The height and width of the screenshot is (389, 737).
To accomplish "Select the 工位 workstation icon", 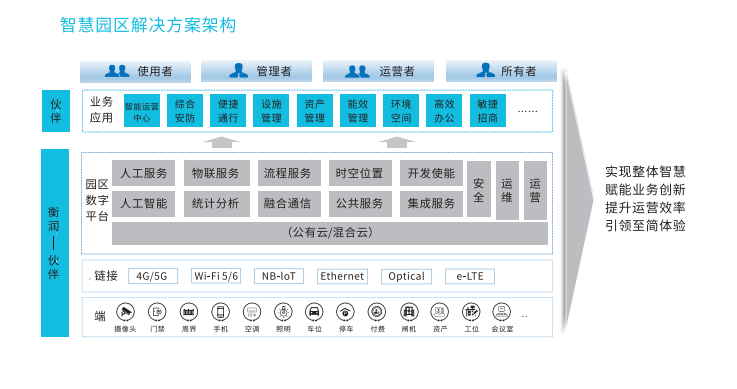I will click(x=471, y=312).
